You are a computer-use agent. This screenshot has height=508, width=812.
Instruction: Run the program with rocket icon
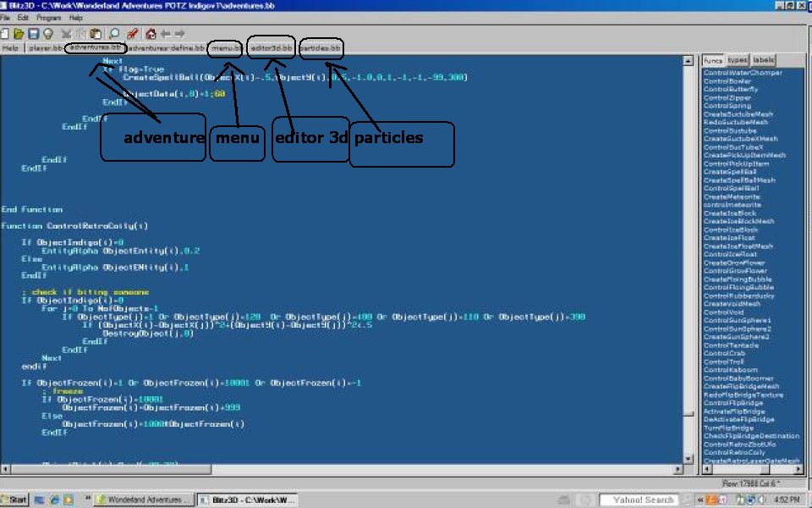tap(133, 34)
